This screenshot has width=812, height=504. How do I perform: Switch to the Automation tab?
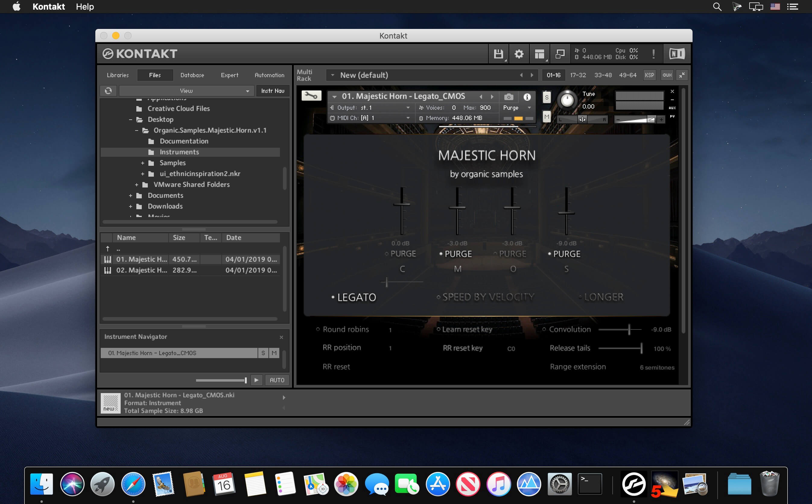[x=269, y=75]
